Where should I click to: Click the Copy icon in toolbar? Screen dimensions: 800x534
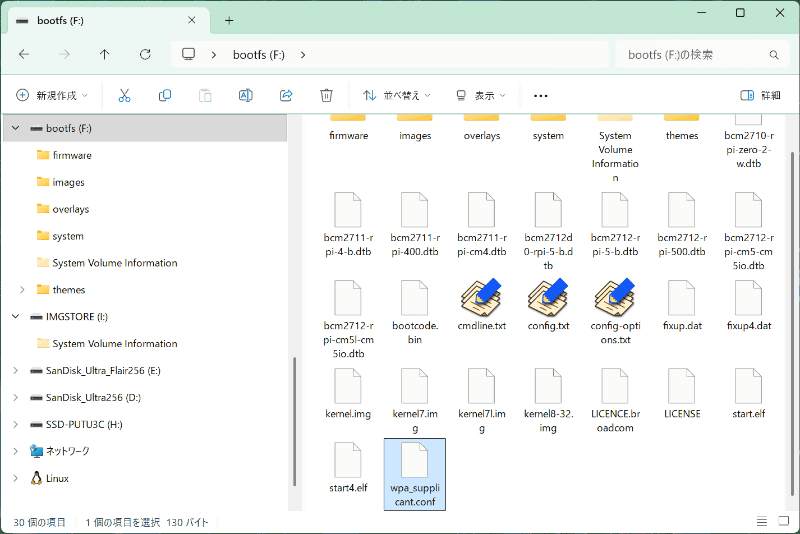(165, 95)
